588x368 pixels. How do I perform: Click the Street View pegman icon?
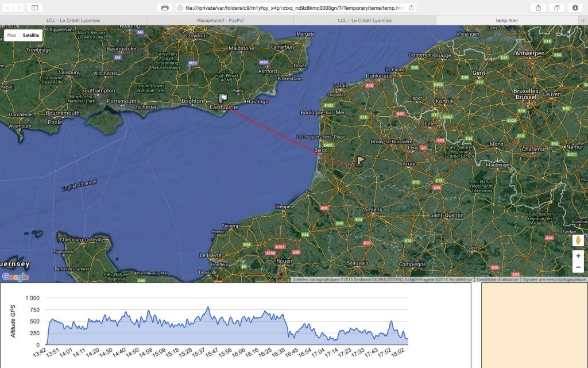[x=578, y=240]
